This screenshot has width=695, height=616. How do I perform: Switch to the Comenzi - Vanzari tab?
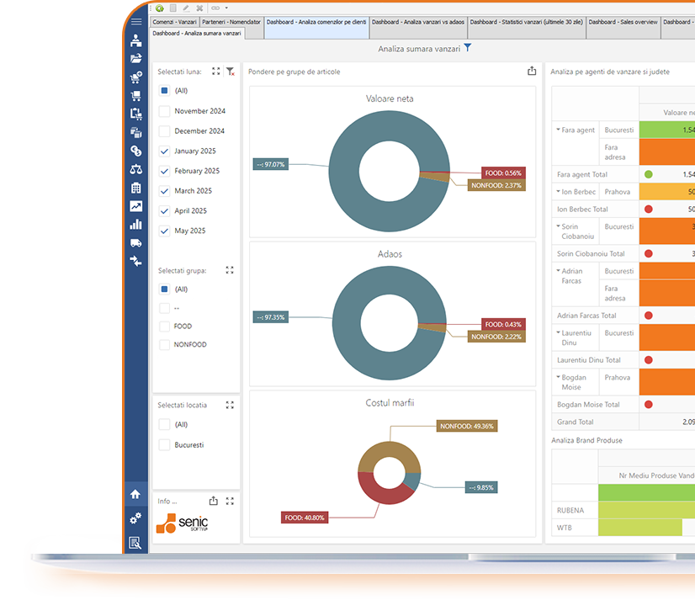(x=174, y=22)
